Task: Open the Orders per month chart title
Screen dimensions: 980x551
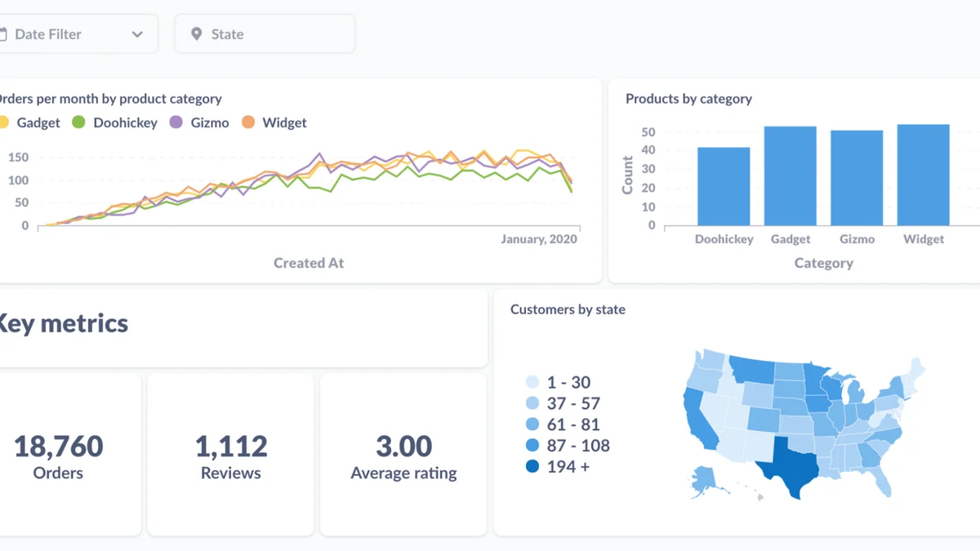Action: (109, 99)
